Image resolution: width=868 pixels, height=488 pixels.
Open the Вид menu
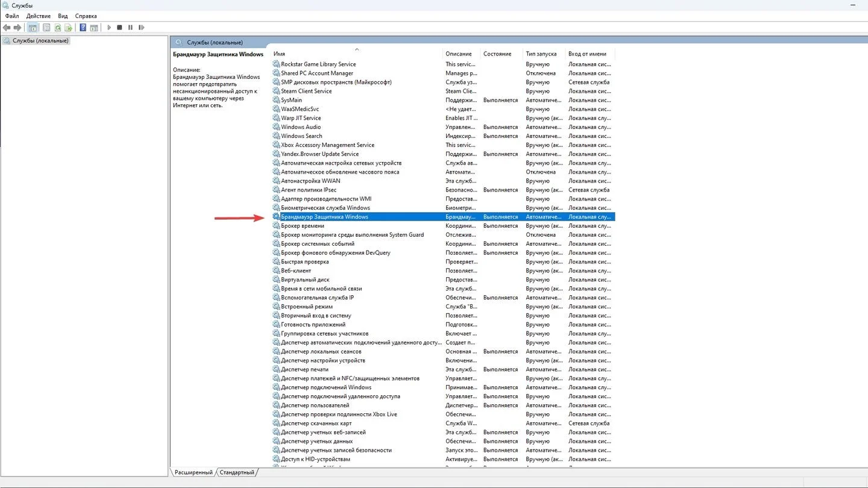tap(63, 16)
